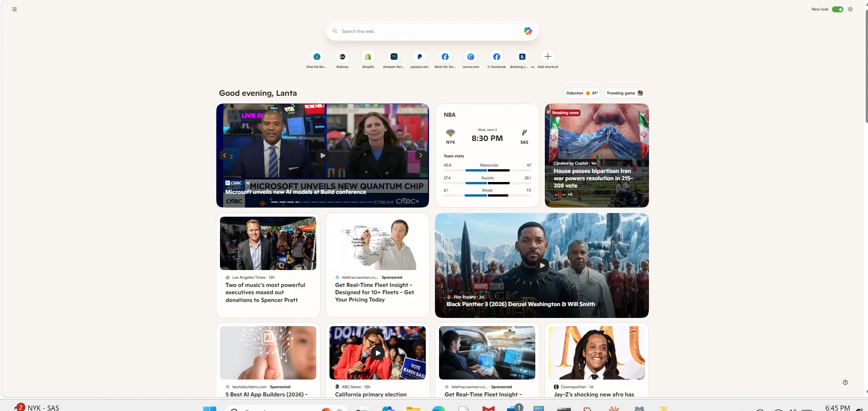Open the NBA card heading
This screenshot has width=868, height=411.
[x=450, y=115]
